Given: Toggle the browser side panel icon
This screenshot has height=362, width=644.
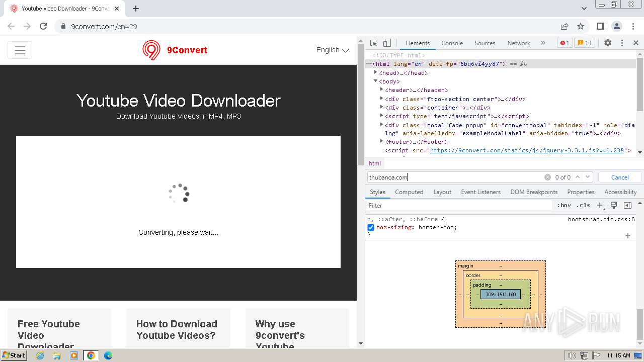Looking at the screenshot, I should [x=601, y=26].
